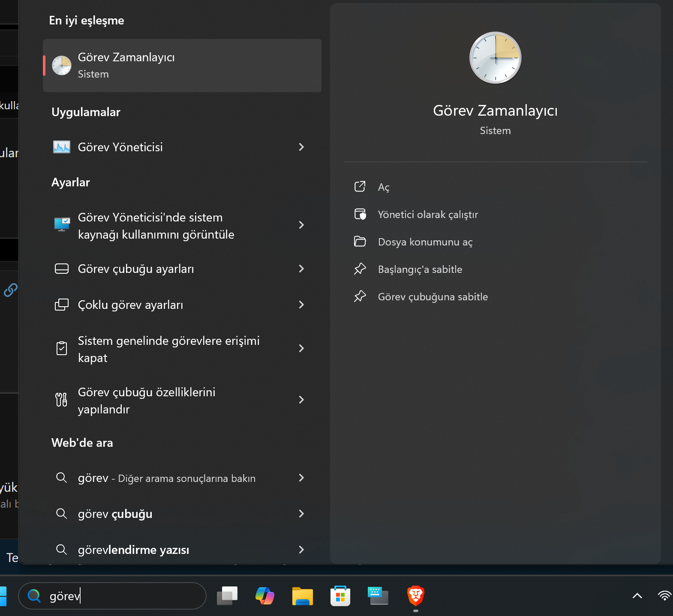This screenshot has height=616, width=673.
Task: Click the Görev Zamanlayıcı clock icon in results list
Action: tap(62, 66)
